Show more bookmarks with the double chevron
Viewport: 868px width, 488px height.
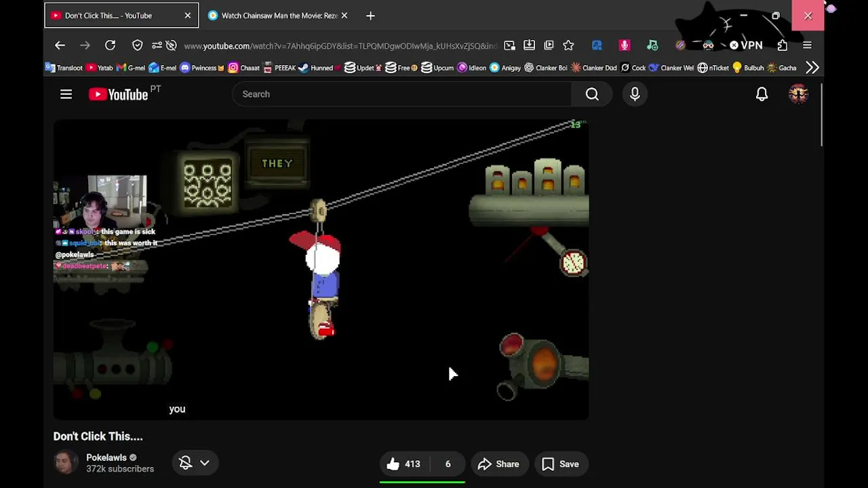(x=812, y=68)
